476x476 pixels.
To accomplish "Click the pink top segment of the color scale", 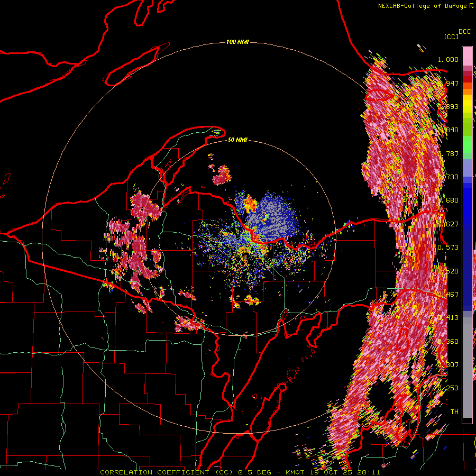I will tap(467, 56).
